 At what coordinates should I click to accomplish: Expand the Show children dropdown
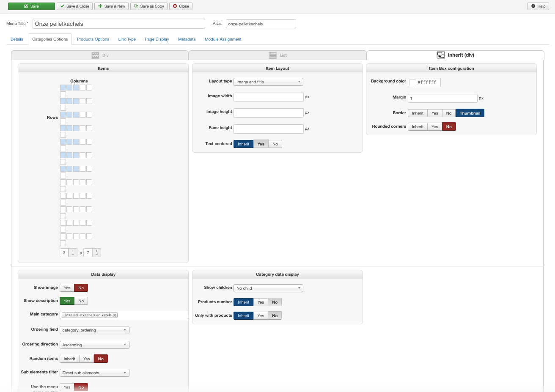(x=268, y=288)
